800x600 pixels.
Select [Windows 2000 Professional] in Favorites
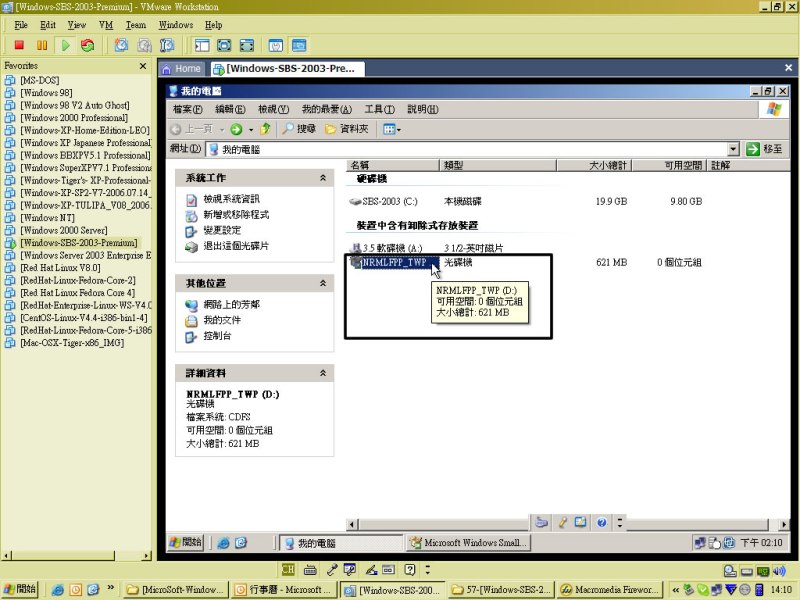(74, 117)
